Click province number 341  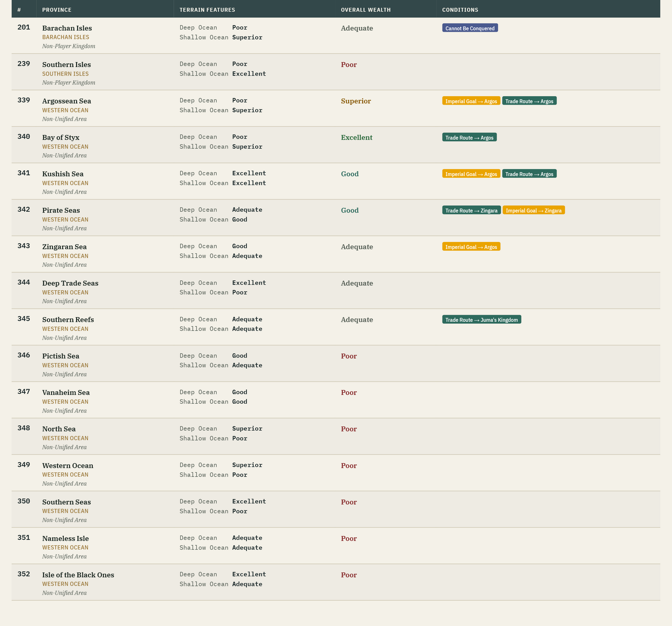coord(24,173)
